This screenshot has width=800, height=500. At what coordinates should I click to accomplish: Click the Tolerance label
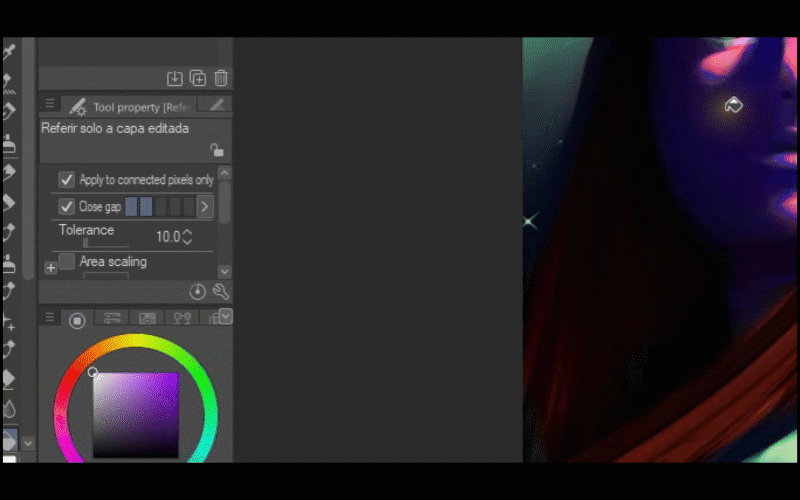86,230
